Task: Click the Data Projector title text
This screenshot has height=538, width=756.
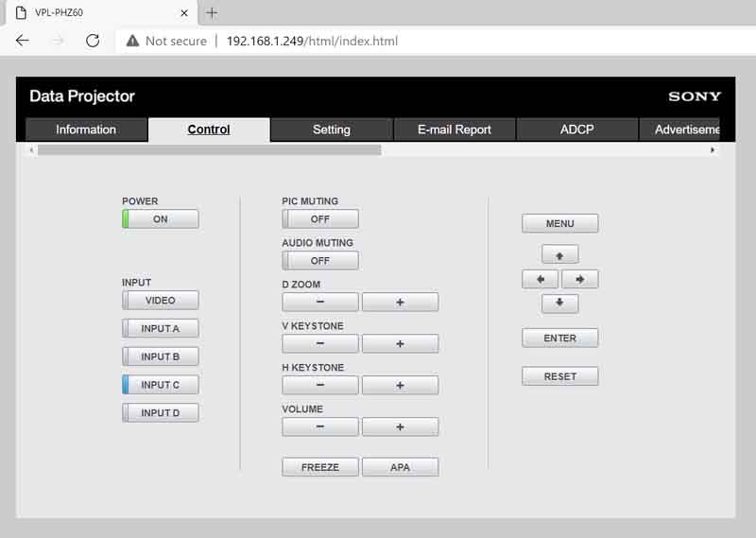Action: [x=82, y=96]
